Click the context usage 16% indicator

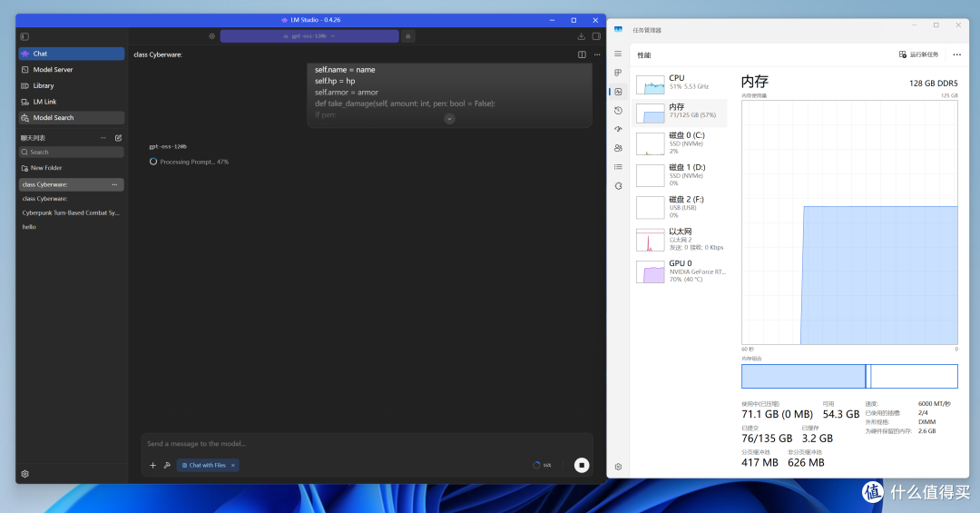click(542, 465)
